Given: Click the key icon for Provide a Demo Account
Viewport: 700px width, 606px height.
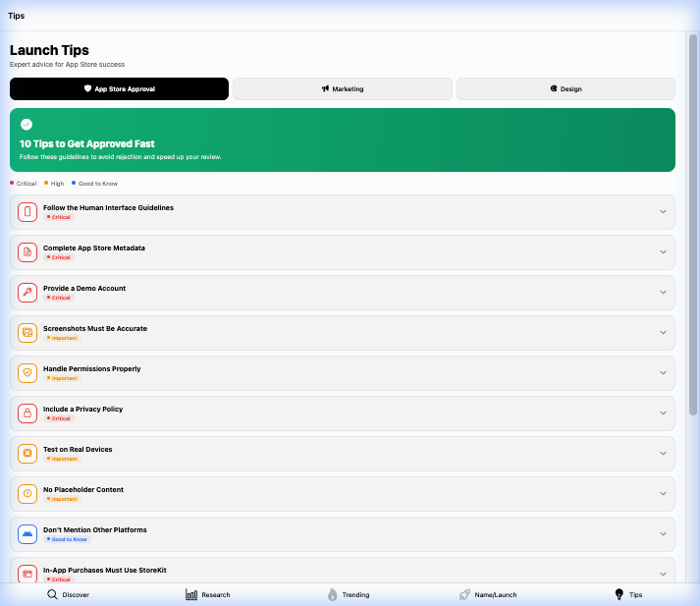Looking at the screenshot, I should (x=27, y=293).
